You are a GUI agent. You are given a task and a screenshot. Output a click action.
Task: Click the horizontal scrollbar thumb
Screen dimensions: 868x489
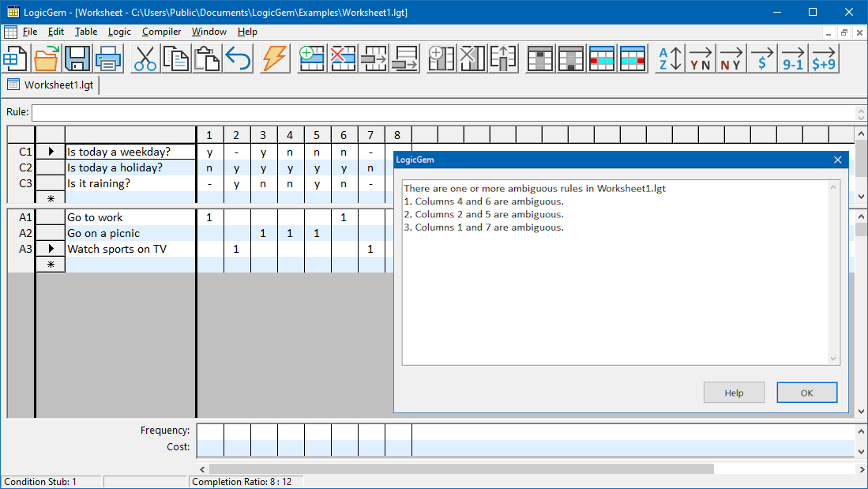pyautogui.click(x=461, y=469)
